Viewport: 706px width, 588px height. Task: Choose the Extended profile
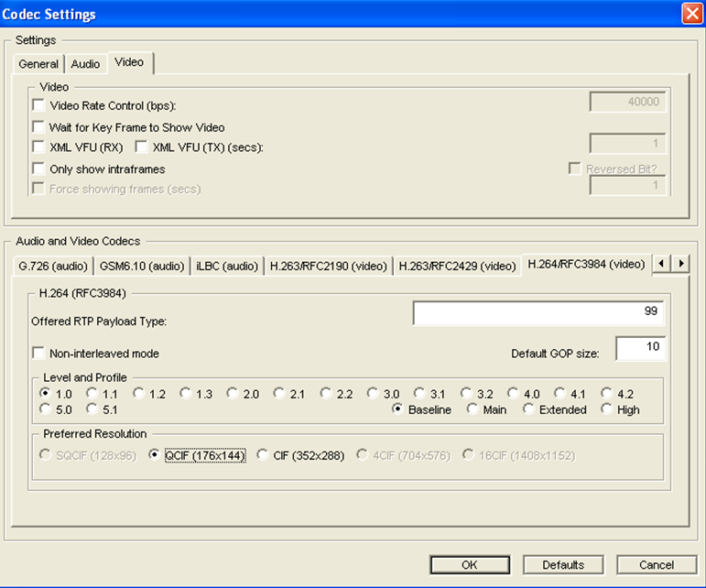[528, 408]
